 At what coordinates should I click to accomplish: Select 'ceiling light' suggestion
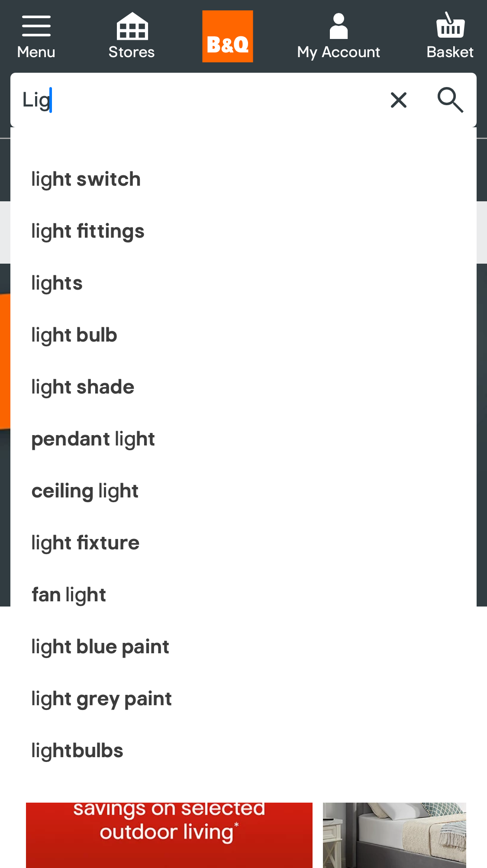pyautogui.click(x=85, y=490)
